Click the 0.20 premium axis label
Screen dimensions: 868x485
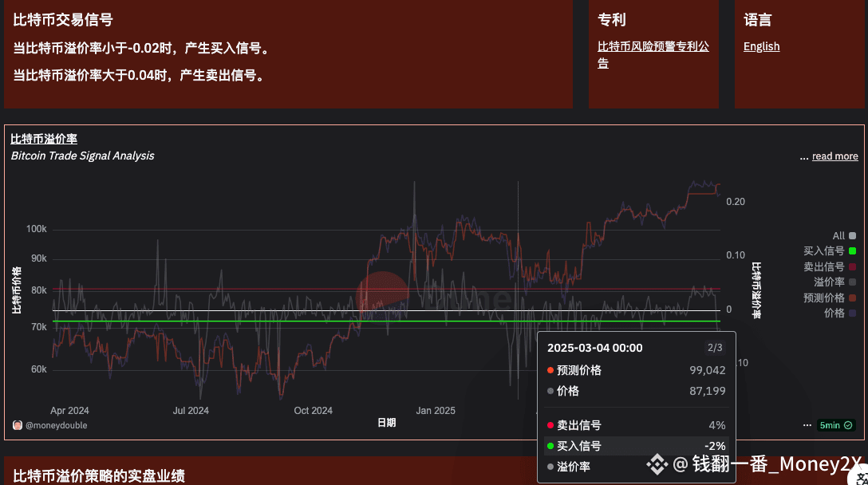click(736, 202)
